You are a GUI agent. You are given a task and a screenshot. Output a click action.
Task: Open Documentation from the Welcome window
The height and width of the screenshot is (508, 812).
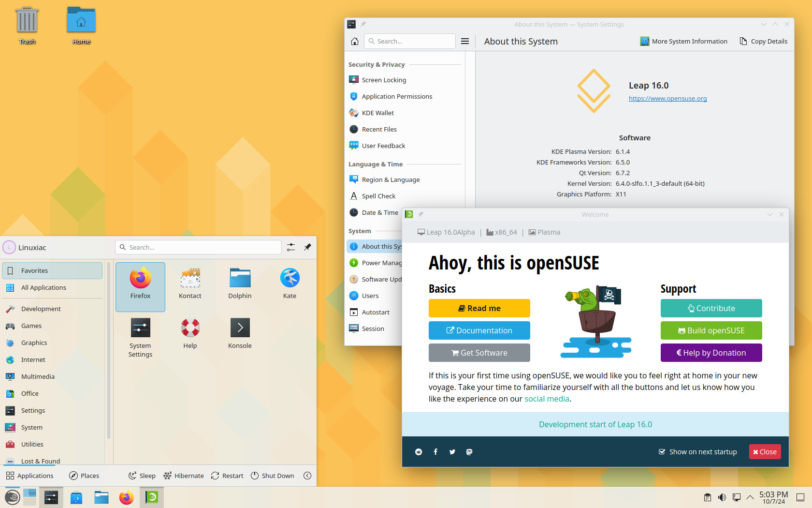click(479, 330)
